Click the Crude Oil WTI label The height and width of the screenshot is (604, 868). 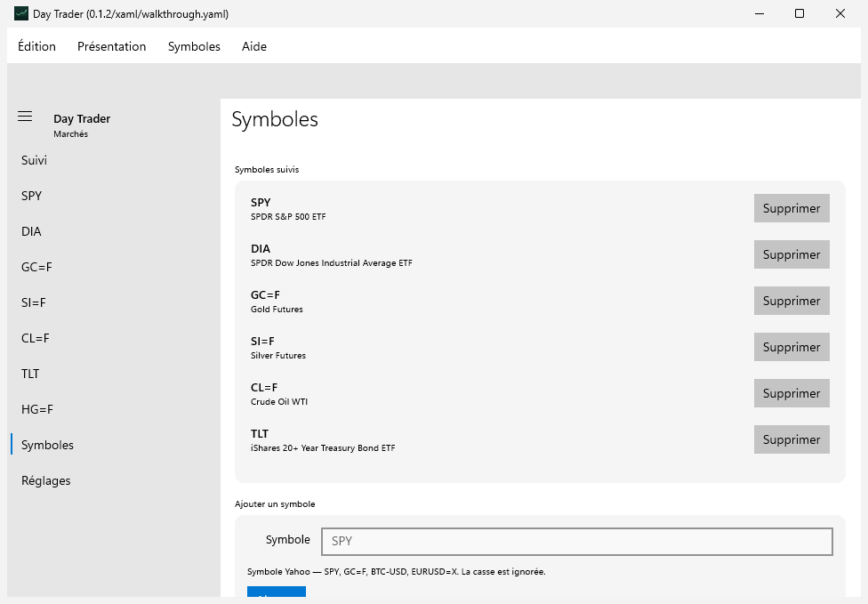tap(279, 402)
